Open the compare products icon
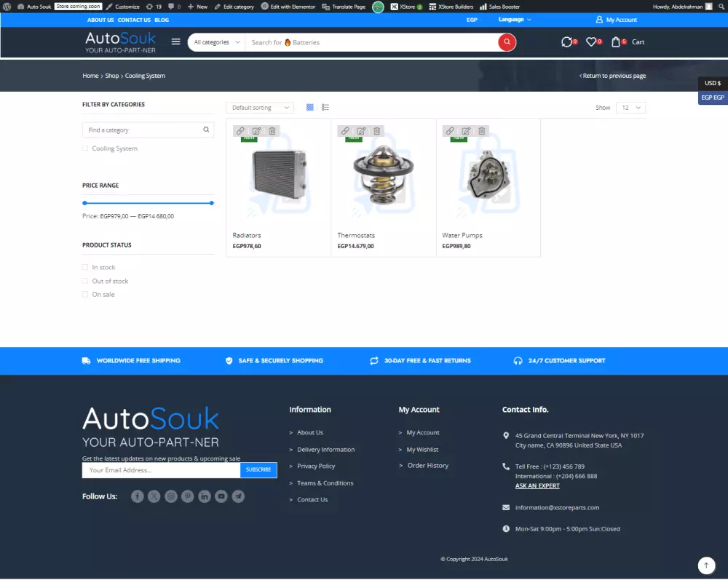 coord(566,42)
